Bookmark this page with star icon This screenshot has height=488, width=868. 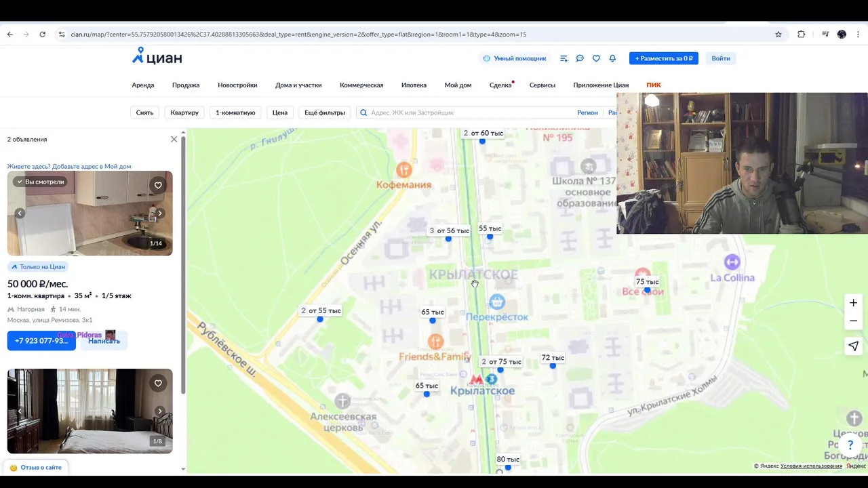[778, 34]
